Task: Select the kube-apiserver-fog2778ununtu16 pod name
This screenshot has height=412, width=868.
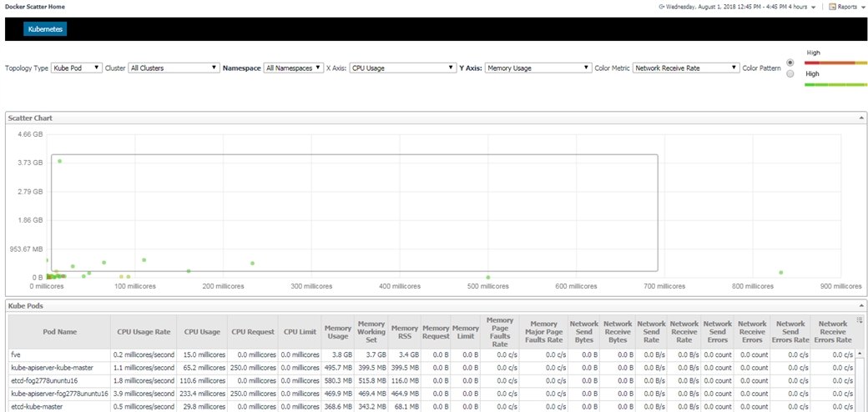Action: point(59,393)
